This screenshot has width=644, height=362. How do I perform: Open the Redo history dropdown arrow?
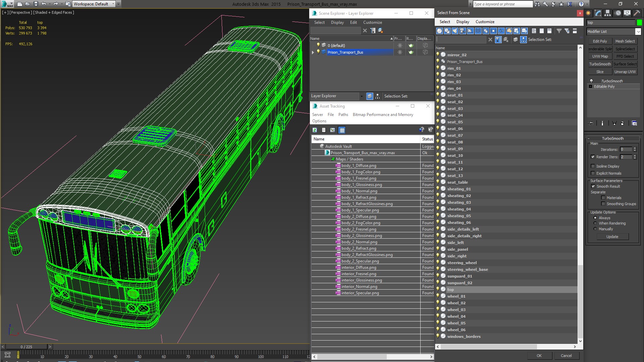[61, 4]
